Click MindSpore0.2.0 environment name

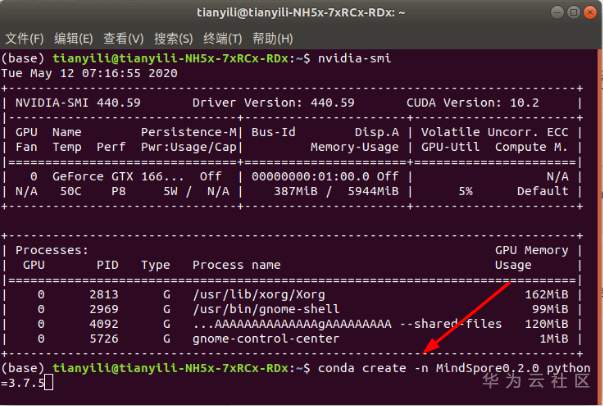pyautogui.click(x=487, y=368)
